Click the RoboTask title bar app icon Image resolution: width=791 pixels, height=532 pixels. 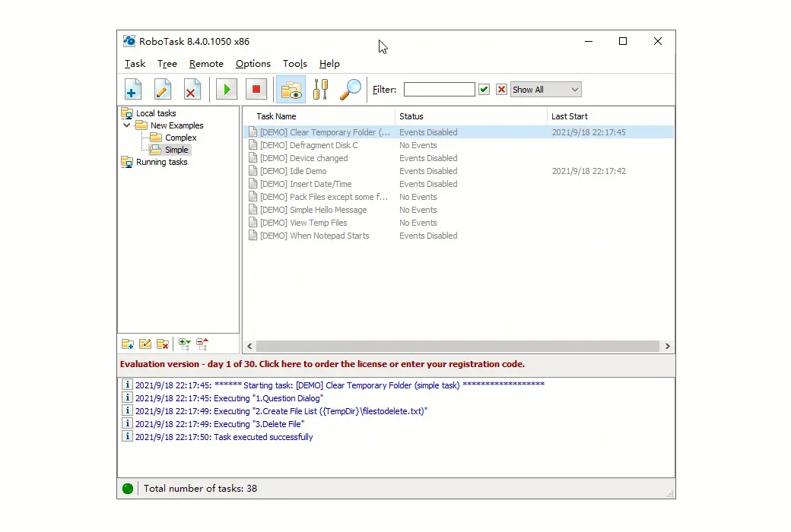pyautogui.click(x=129, y=41)
